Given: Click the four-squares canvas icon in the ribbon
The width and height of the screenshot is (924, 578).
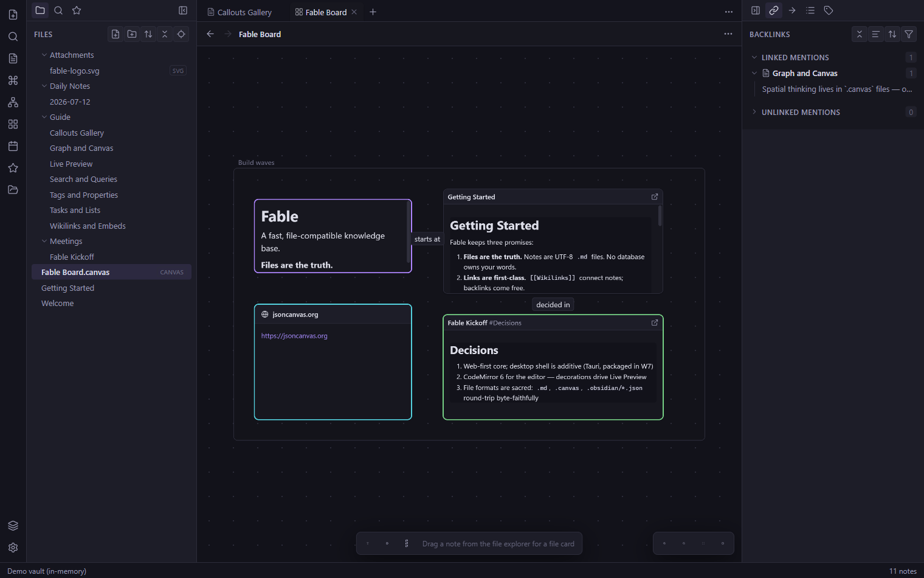Looking at the screenshot, I should click(13, 124).
